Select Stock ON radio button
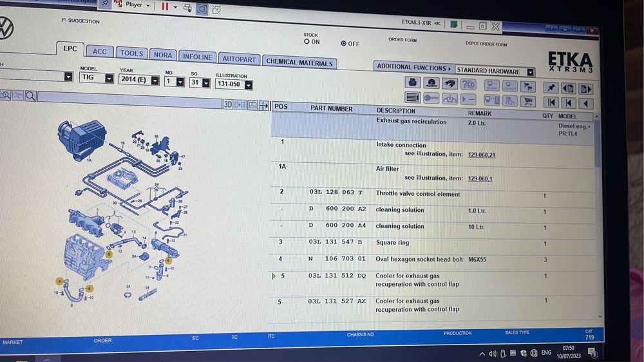 tap(307, 41)
